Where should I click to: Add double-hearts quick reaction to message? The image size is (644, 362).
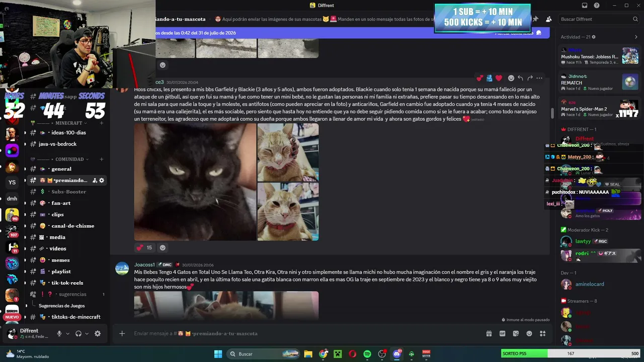480,78
